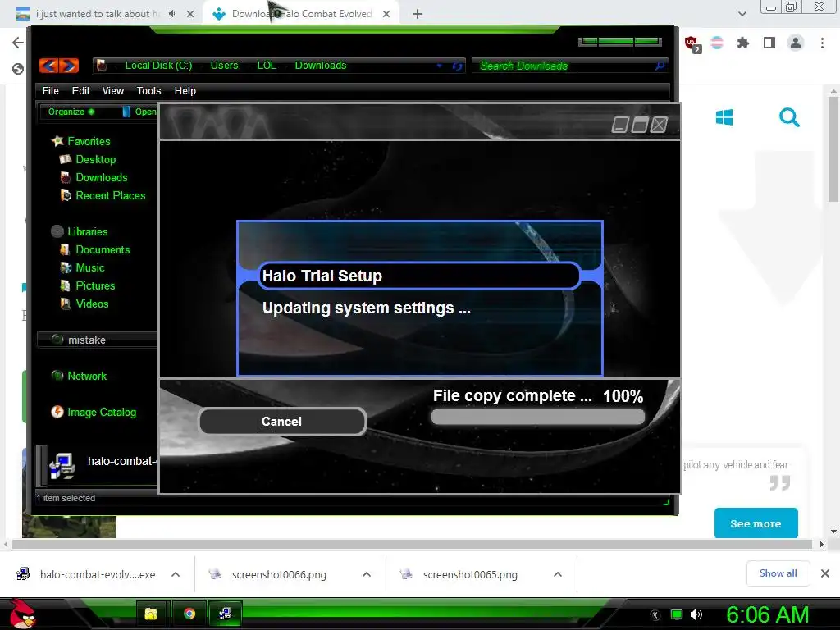Click the Angry Birds start button
The width and height of the screenshot is (840, 630).
pyautogui.click(x=22, y=614)
